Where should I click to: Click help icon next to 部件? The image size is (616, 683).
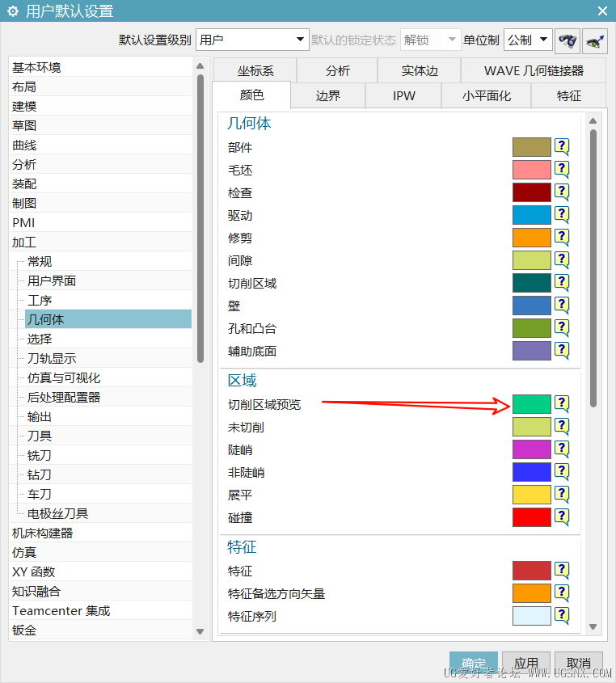(x=562, y=147)
